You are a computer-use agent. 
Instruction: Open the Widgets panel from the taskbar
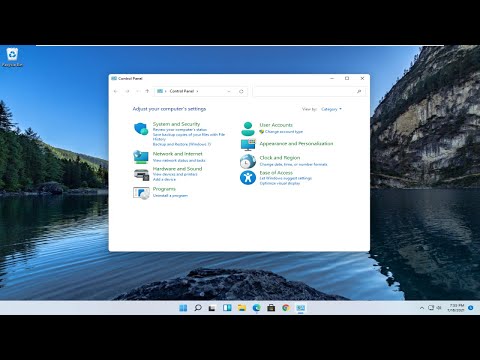[x=227, y=308]
